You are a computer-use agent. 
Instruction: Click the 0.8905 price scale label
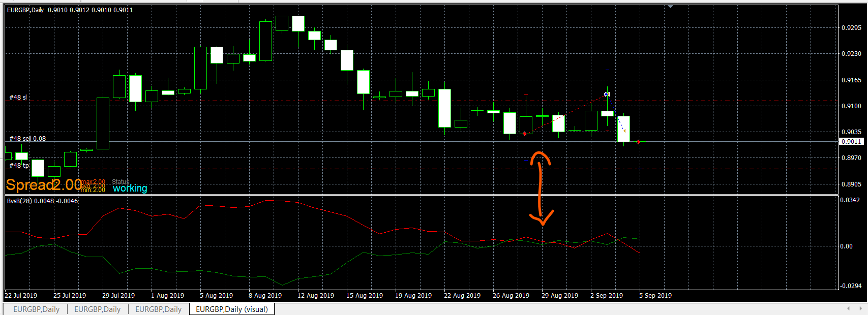point(851,184)
